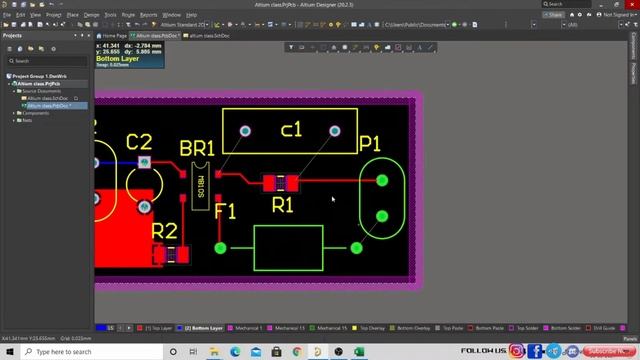
Task: Click the compile icon in Projects panel toolbar
Action: click(x=20, y=49)
